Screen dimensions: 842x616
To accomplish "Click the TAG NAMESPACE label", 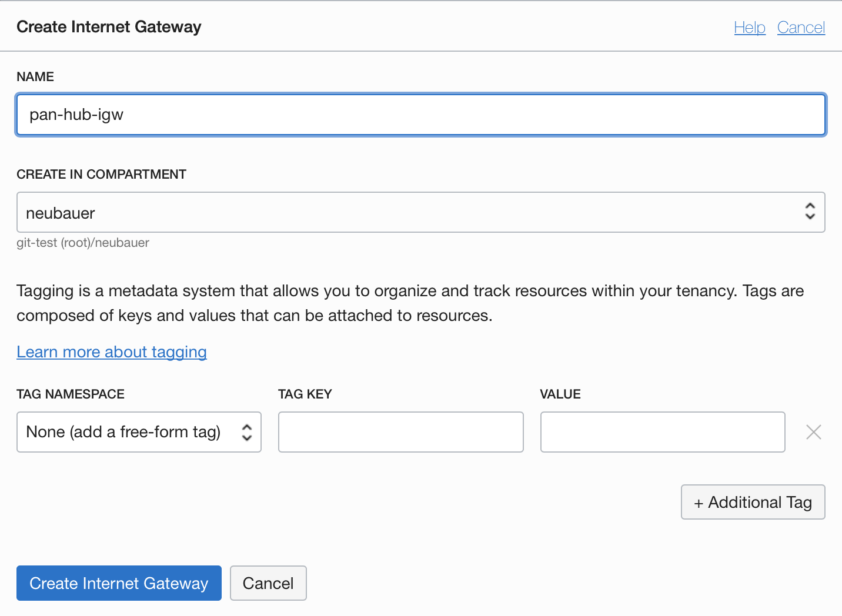I will [71, 394].
